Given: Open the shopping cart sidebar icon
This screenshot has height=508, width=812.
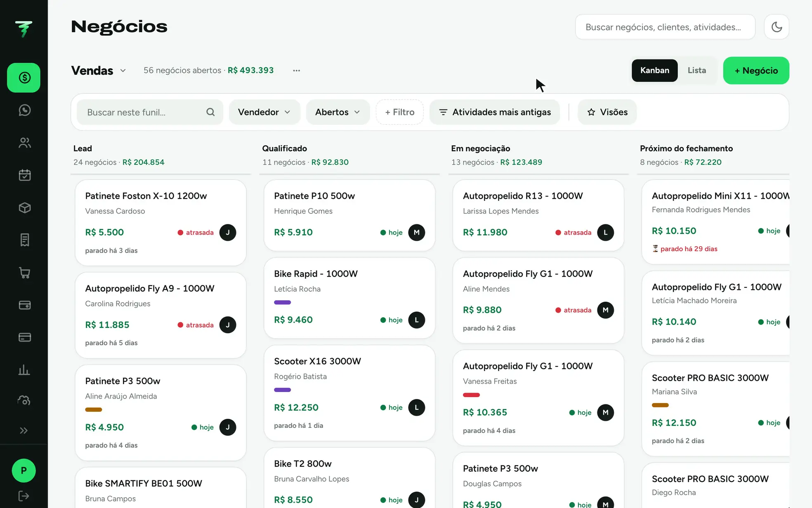Looking at the screenshot, I should (24, 273).
